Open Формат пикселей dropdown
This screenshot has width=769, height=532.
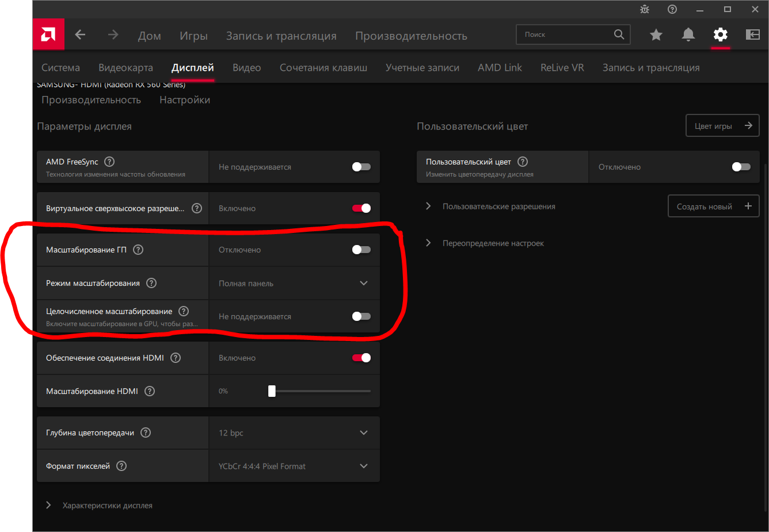[x=294, y=466]
